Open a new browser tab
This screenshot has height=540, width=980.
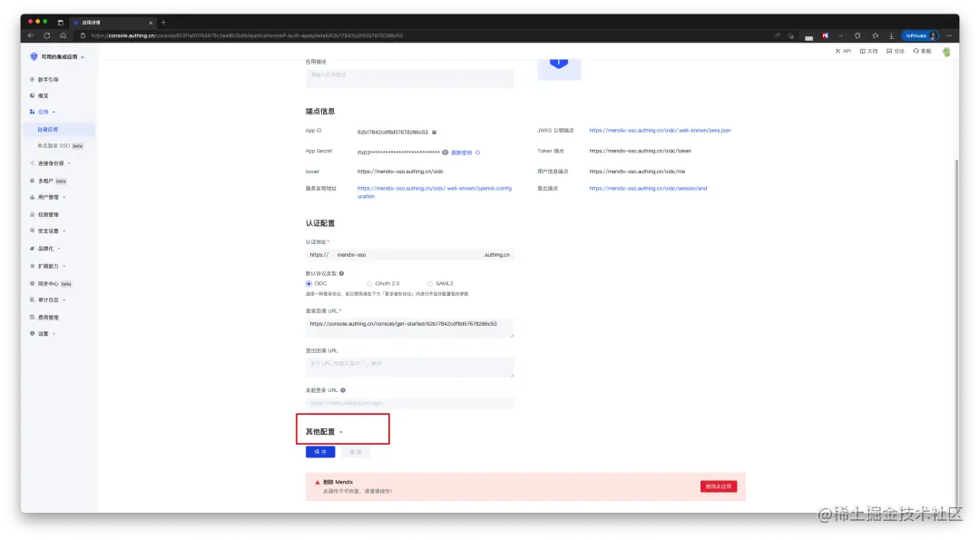(163, 23)
